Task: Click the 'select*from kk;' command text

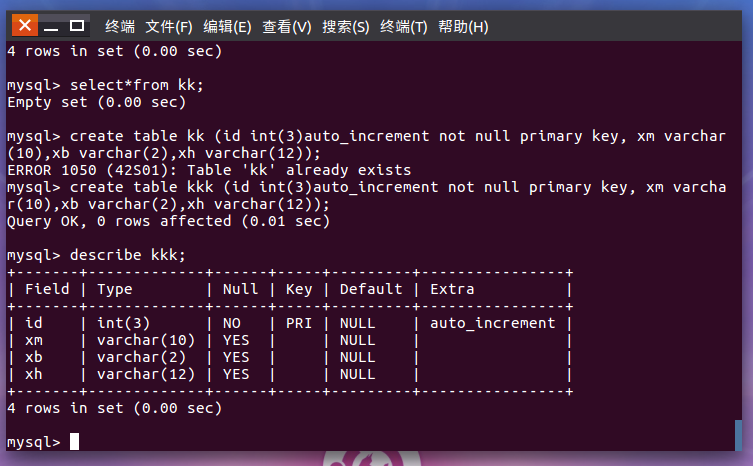Action: [x=137, y=85]
